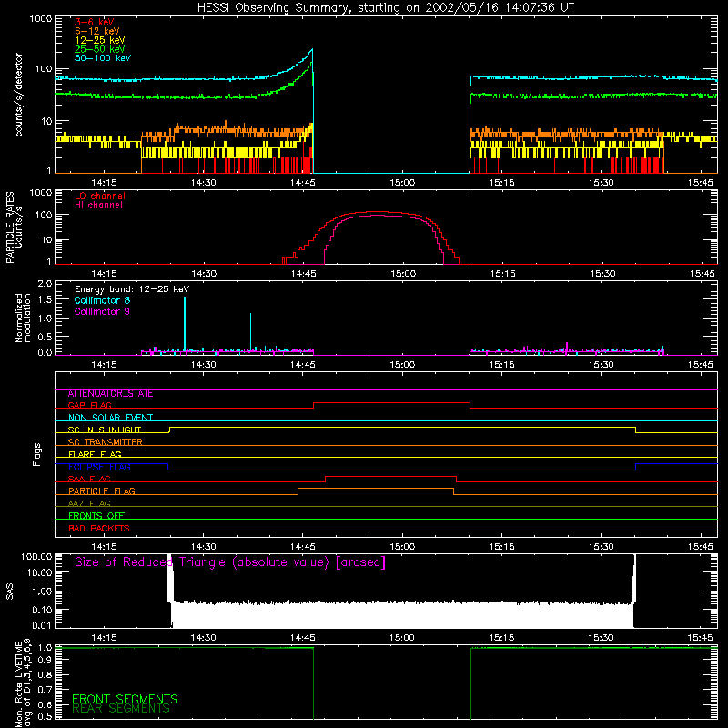The image size is (728, 728).
Task: Click the SAS axis label
Action: 10,591
